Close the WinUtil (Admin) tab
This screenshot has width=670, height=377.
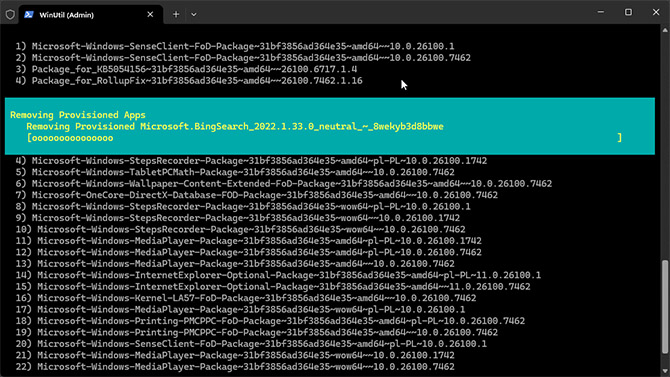150,15
